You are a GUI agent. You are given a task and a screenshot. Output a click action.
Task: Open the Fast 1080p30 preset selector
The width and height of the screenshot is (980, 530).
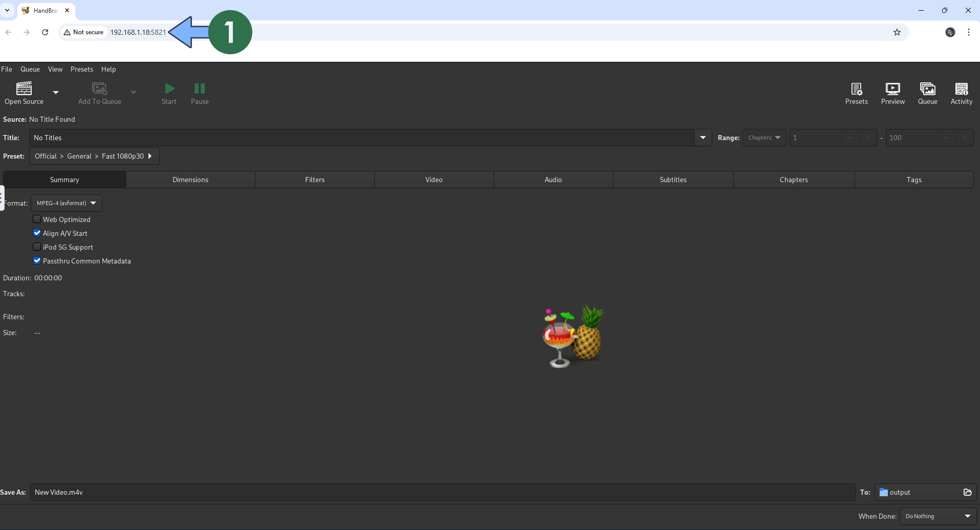[94, 156]
